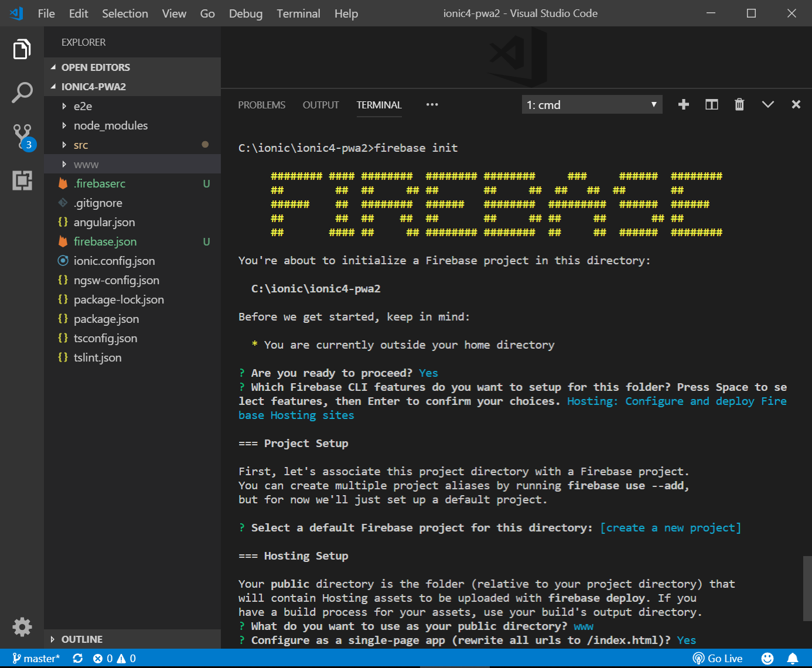The image size is (812, 668).
Task: Open Source Control view with 3 changes
Action: (22, 136)
